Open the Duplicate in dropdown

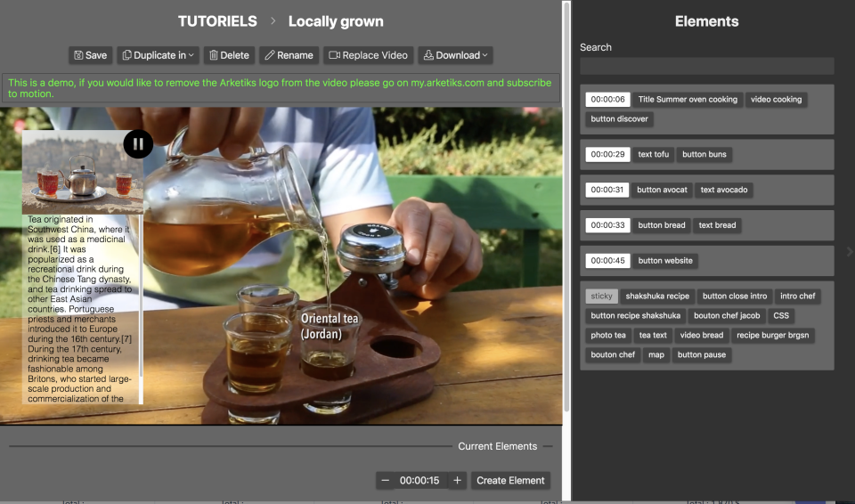click(159, 55)
